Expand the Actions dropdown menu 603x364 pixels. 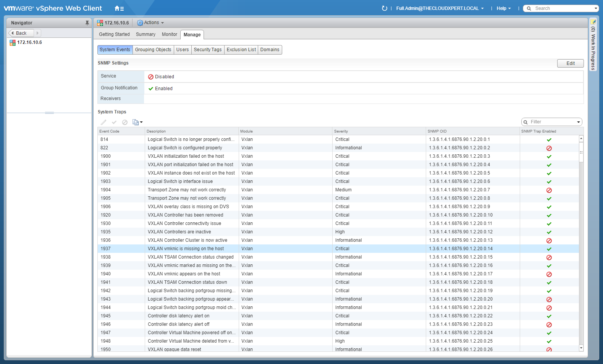(151, 23)
